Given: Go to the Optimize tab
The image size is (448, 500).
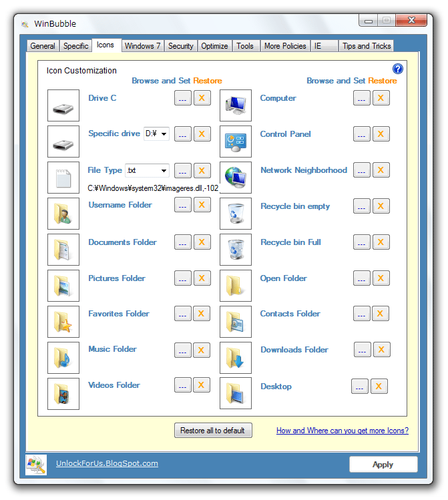Looking at the screenshot, I should point(214,46).
